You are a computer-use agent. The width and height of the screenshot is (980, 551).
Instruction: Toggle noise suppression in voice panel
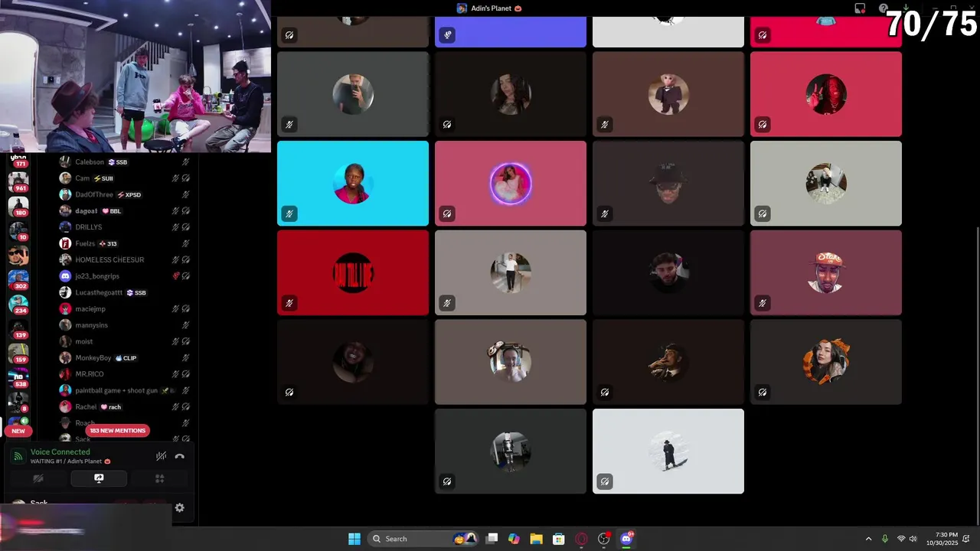pos(161,456)
